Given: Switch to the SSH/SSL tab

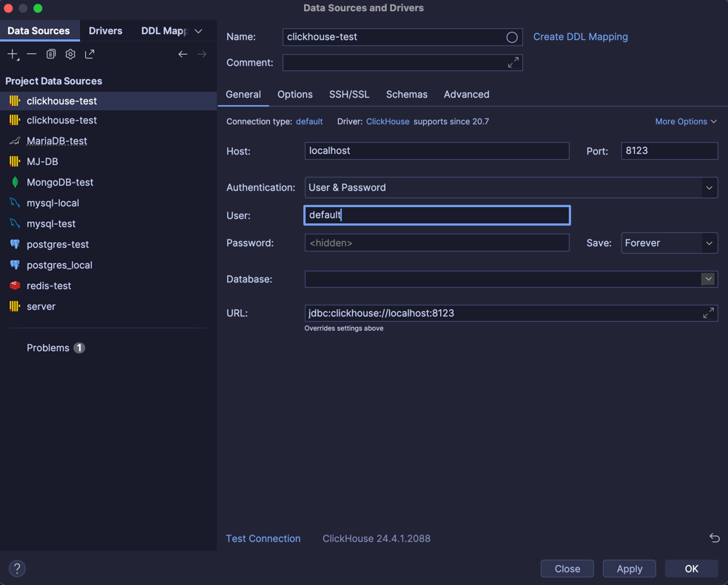Looking at the screenshot, I should (348, 95).
